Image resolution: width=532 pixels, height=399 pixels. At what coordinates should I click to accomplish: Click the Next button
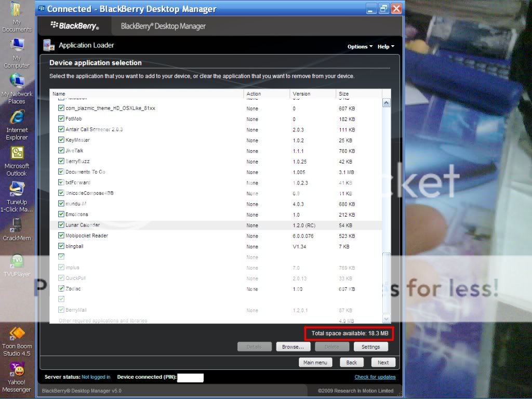click(x=383, y=362)
